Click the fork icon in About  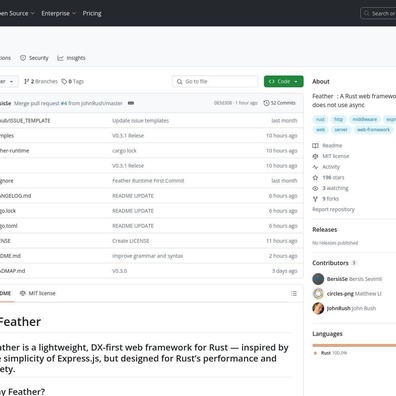(x=315, y=199)
